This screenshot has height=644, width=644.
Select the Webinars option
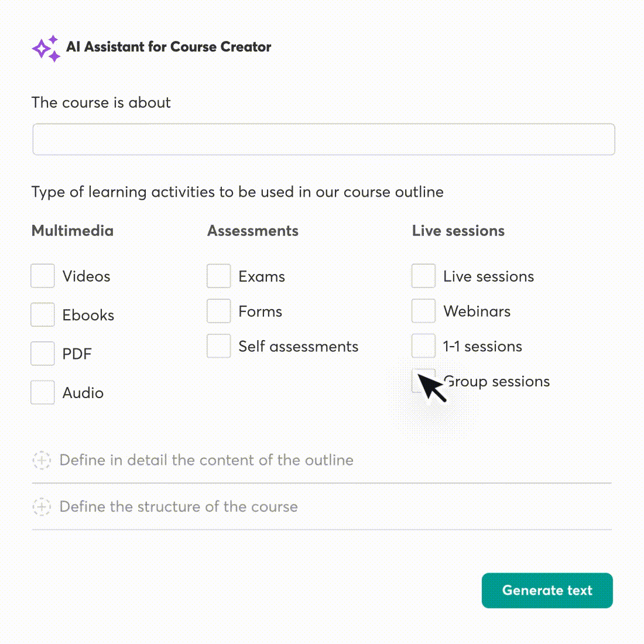click(x=423, y=311)
